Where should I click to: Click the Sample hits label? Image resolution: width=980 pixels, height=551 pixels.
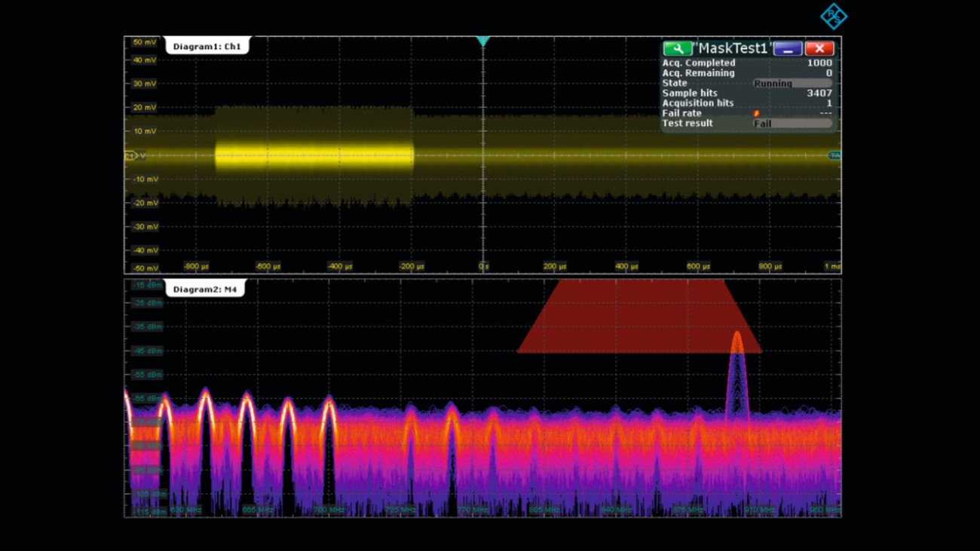(690, 93)
